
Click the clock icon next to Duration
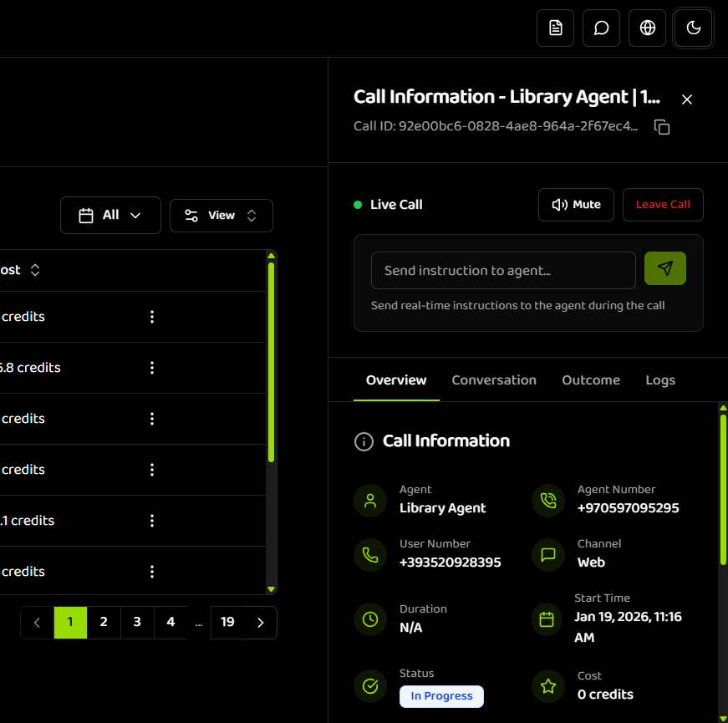370,619
